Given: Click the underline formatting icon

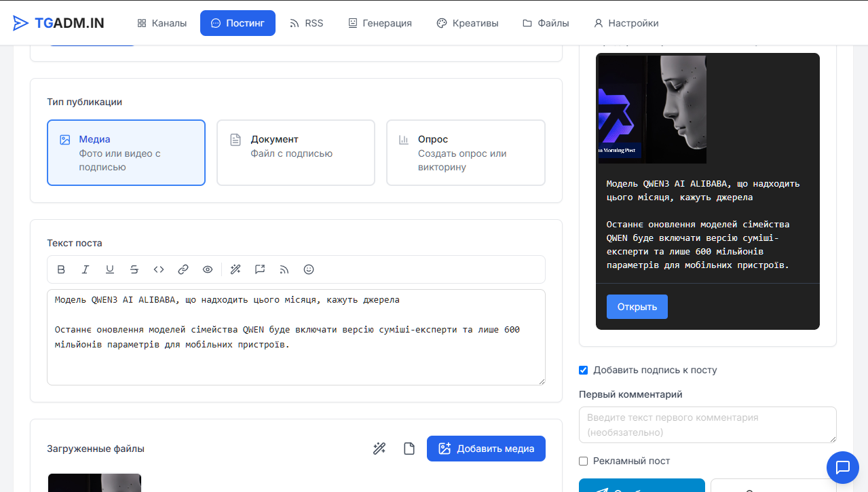Looking at the screenshot, I should pos(110,269).
